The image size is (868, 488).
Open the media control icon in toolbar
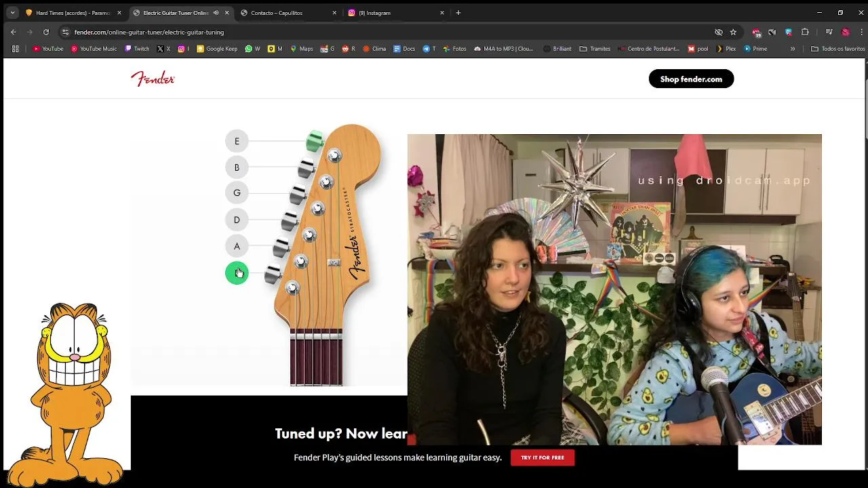[x=829, y=32]
